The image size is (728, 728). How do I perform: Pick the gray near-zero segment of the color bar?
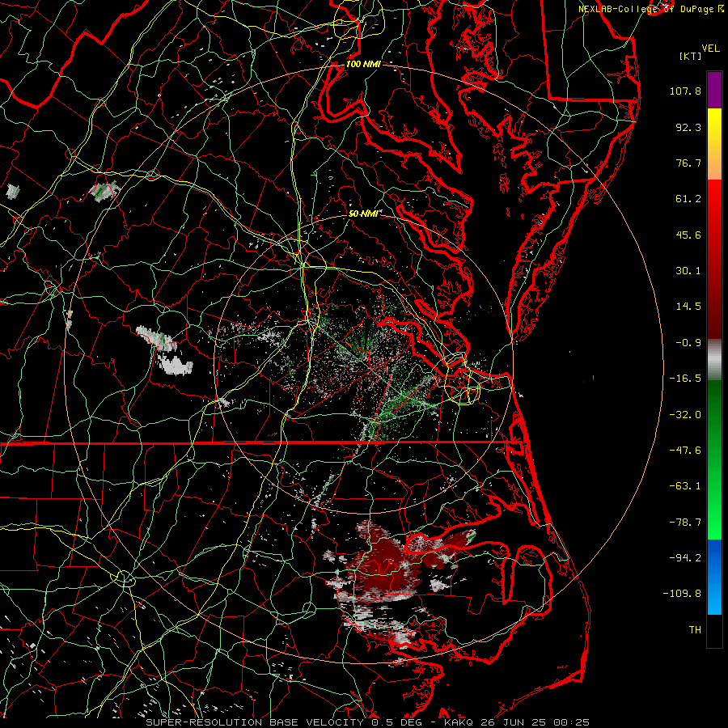point(714,358)
